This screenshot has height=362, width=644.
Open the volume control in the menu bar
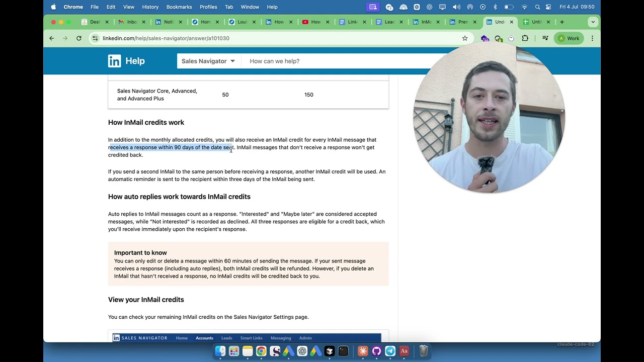pos(456,7)
